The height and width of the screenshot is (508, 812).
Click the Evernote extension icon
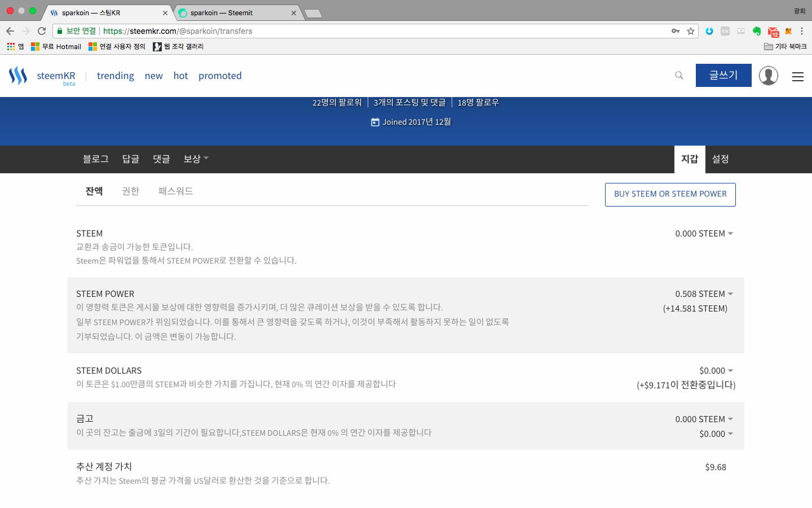757,31
